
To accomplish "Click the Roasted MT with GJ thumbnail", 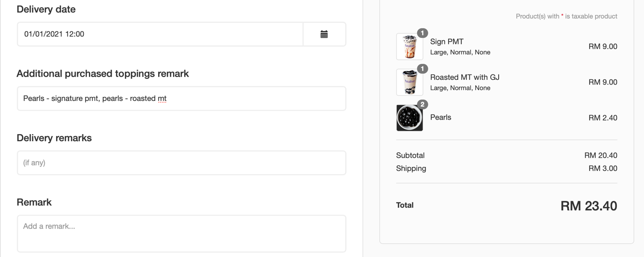I will [x=410, y=82].
